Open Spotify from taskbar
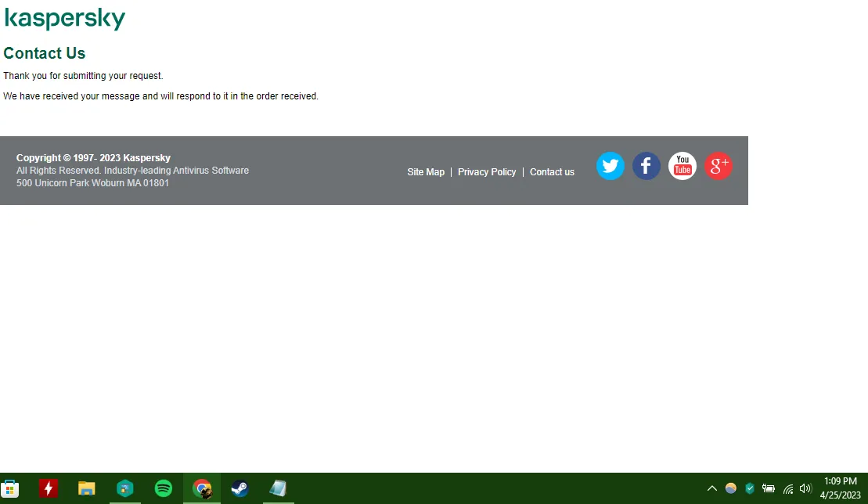Viewport: 868px width, 504px height. [x=164, y=488]
